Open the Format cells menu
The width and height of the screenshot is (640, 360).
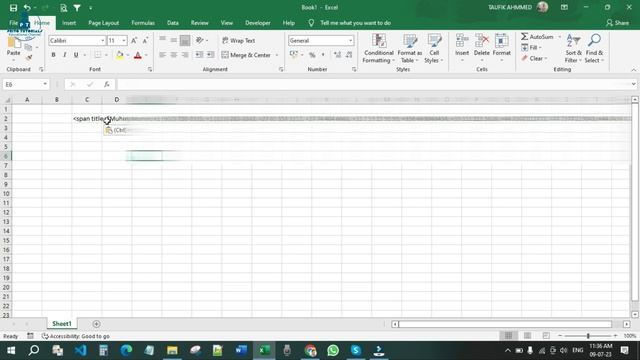click(x=502, y=49)
